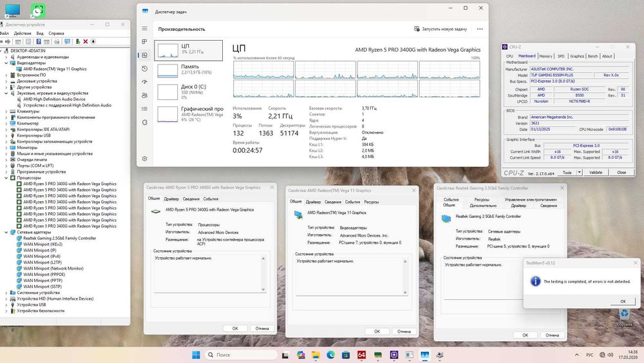Expand the Audio inputs and outputs node
This screenshot has width=644, height=363.
pyautogui.click(x=6, y=57)
